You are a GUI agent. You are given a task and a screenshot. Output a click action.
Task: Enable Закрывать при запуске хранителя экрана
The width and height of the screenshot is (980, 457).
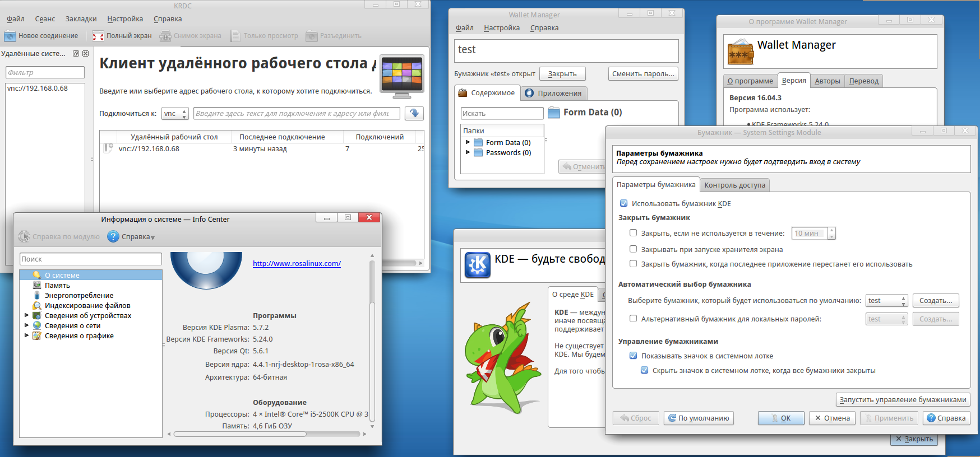[633, 249]
